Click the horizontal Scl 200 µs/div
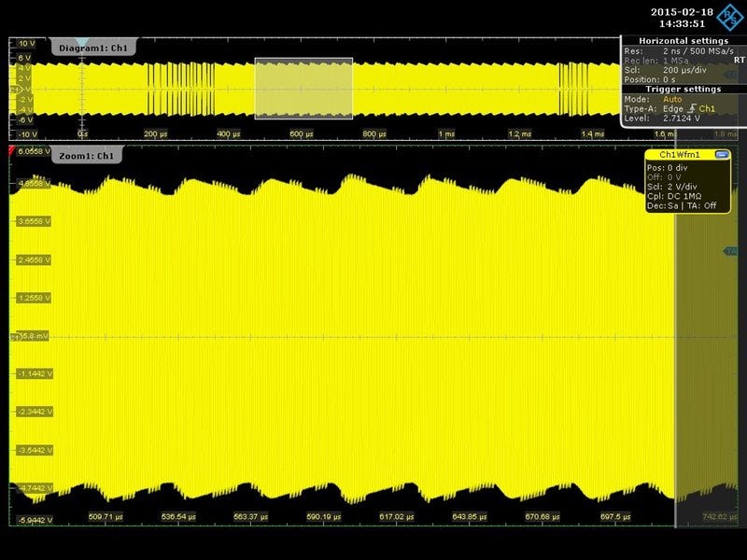747x560 pixels. pyautogui.click(x=684, y=70)
